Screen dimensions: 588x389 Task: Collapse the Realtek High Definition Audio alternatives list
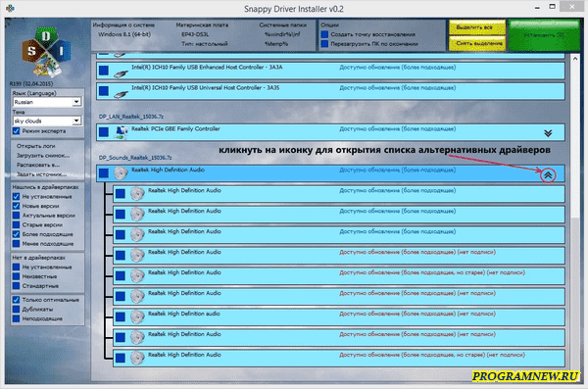[x=548, y=174]
